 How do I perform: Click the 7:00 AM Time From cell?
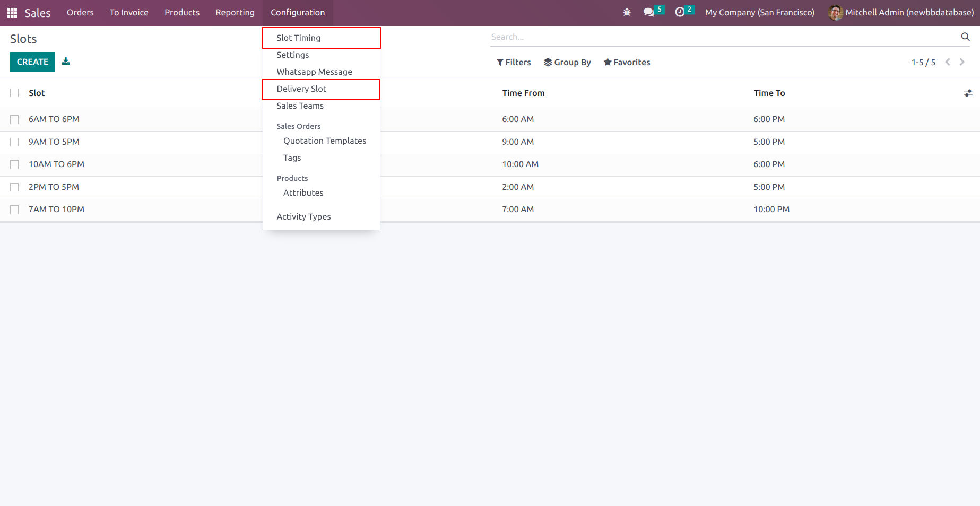click(518, 210)
